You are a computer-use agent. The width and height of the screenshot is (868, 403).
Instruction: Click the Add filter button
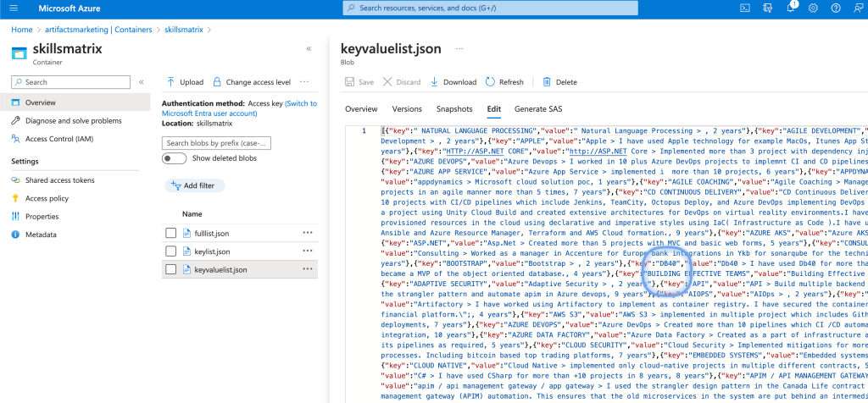[x=195, y=185]
